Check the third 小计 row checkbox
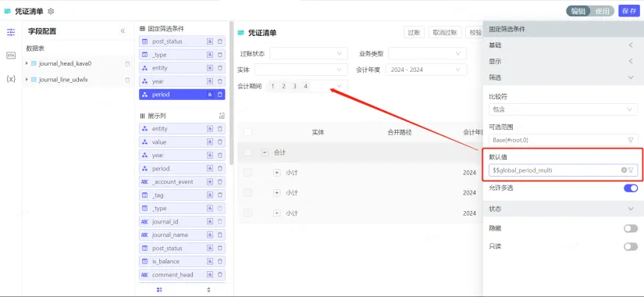Viewport: 644px width, 297px height. 247,213
